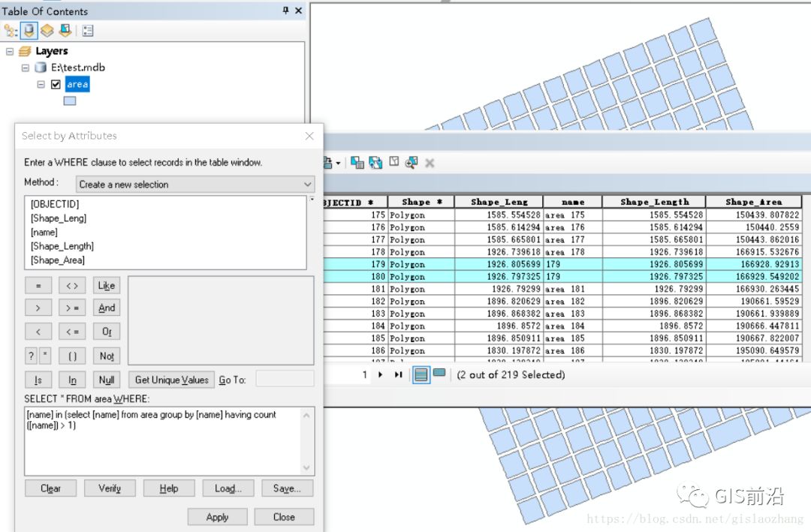The image size is (811, 532).
Task: Load a saved expression
Action: coord(228,488)
